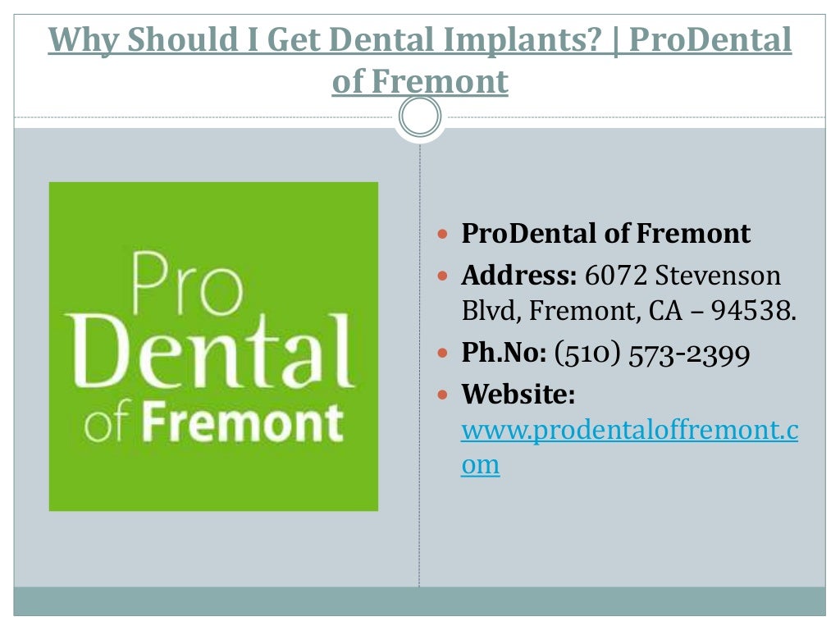Screen dimensions: 840x630
Task: Click the teal footer bar at slide bottom
Action: (x=419, y=601)
